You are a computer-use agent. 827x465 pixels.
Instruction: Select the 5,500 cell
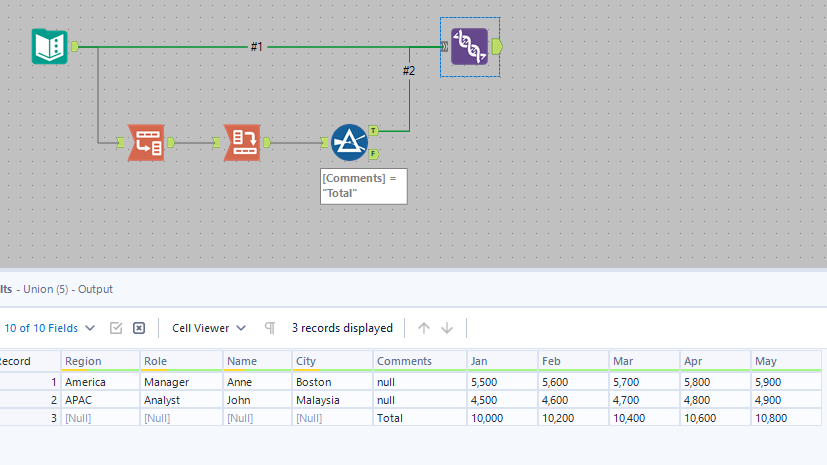502,382
